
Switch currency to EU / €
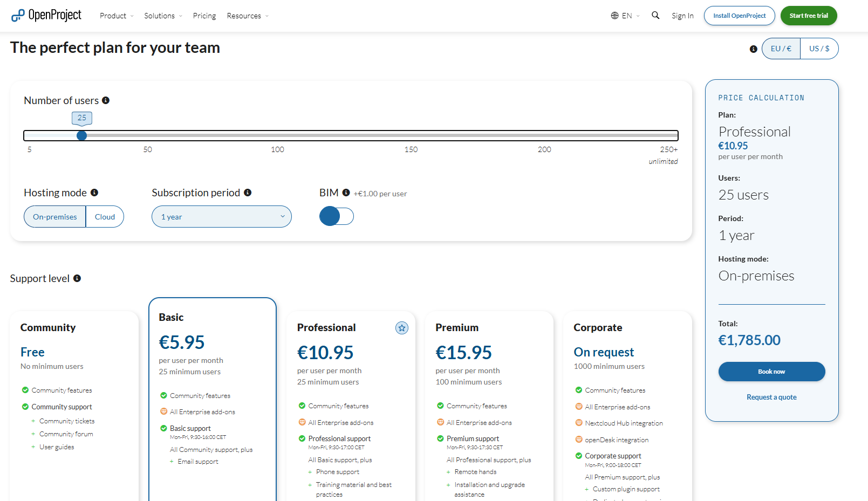[781, 49]
